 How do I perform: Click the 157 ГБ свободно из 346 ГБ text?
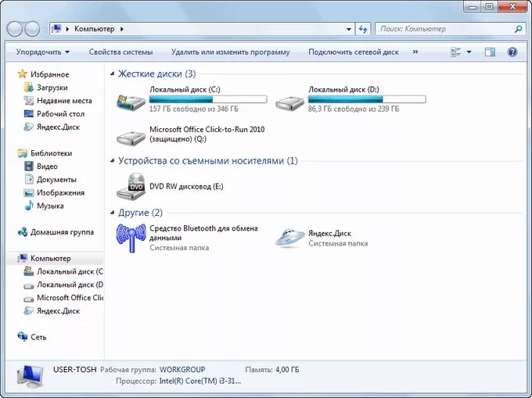194,109
